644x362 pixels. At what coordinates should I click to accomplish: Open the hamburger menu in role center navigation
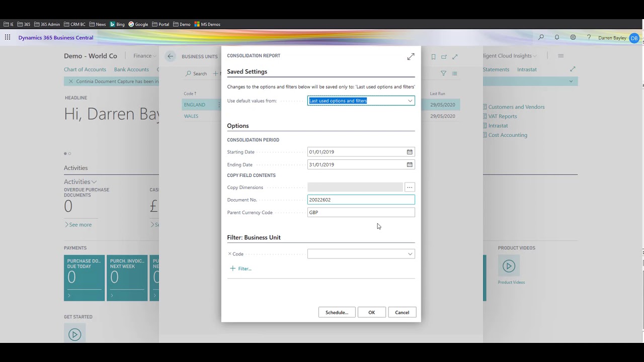point(560,56)
